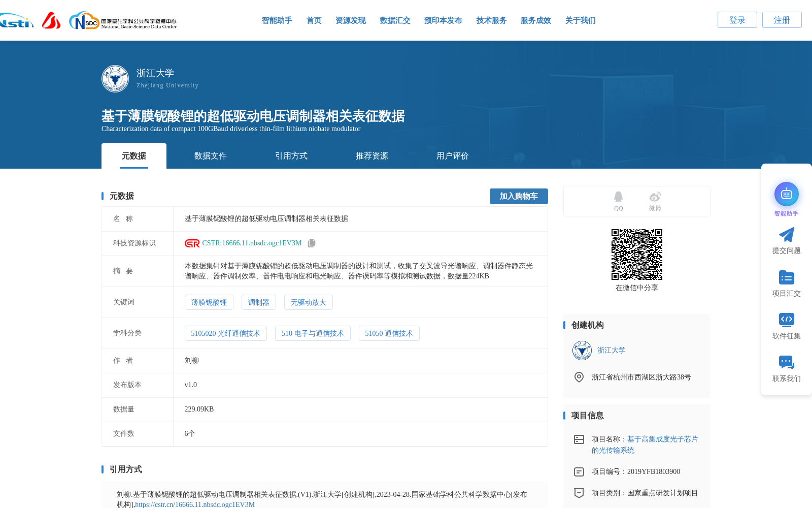Open 数据汇交 menu
The height and width of the screenshot is (508, 812).
point(395,20)
